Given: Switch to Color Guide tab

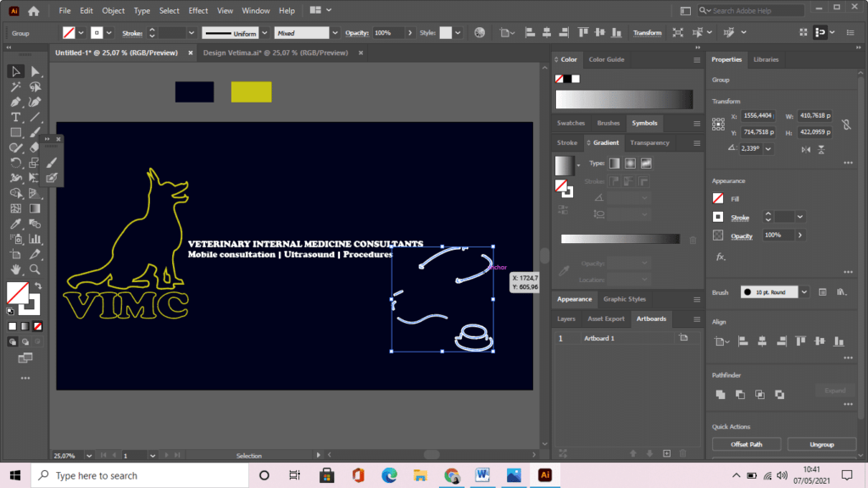Looking at the screenshot, I should click(x=606, y=59).
